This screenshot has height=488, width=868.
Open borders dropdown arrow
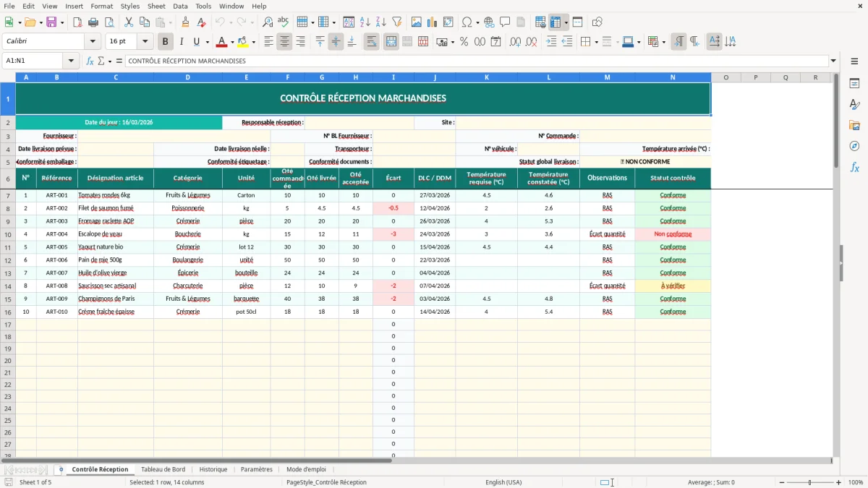597,42
